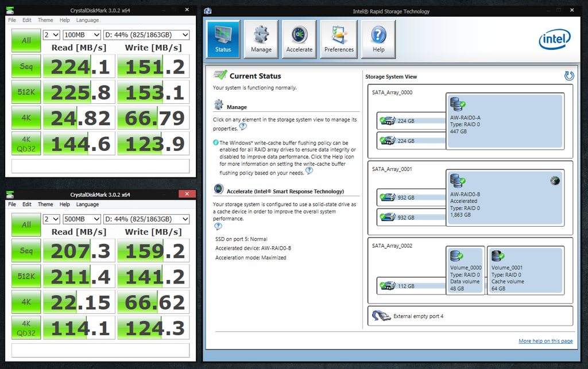Click Seq write 159.2 result bar

(153, 251)
